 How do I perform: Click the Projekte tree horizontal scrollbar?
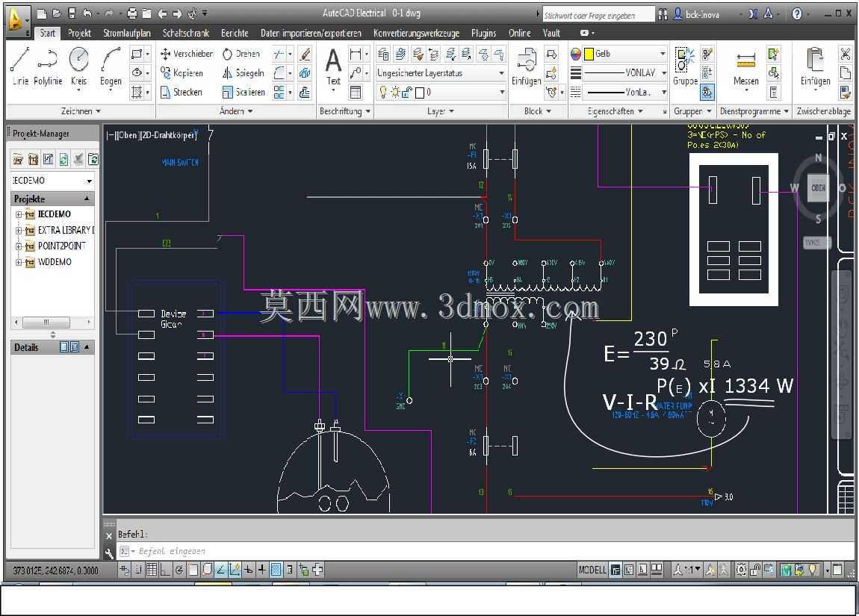52,322
